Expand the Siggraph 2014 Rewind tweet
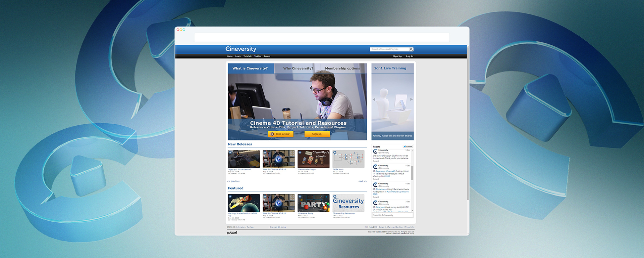The width and height of the screenshot is (644, 258). (376, 161)
